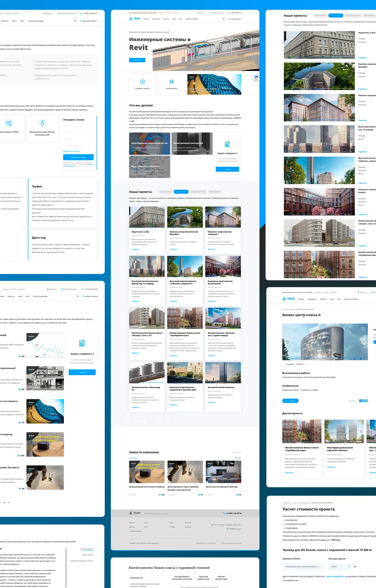Expand Москва dropdown on Бизнес центр page

tap(363, 292)
